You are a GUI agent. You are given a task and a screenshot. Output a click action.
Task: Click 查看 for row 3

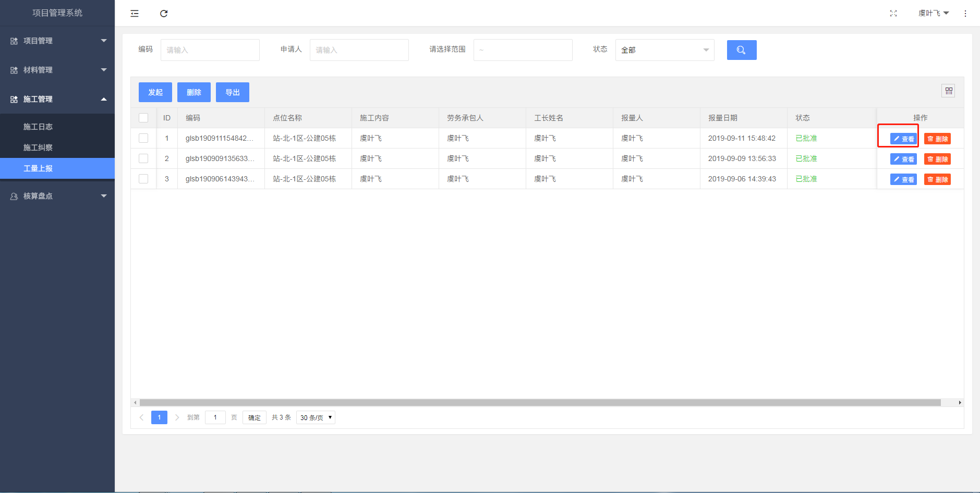pyautogui.click(x=903, y=179)
